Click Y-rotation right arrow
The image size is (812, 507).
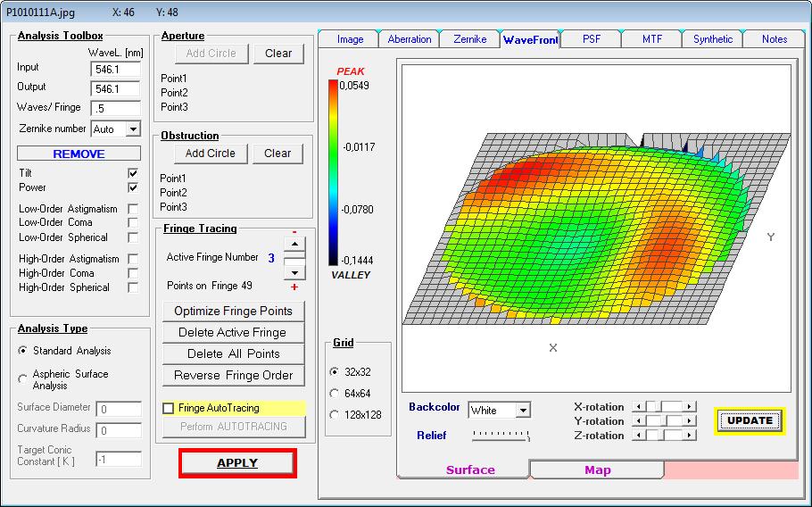point(689,421)
